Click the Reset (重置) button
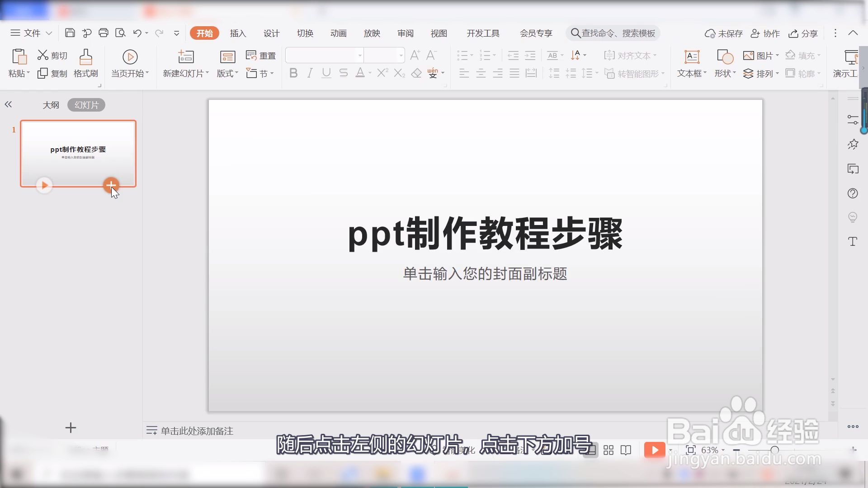Image resolution: width=868 pixels, height=488 pixels. [261, 56]
